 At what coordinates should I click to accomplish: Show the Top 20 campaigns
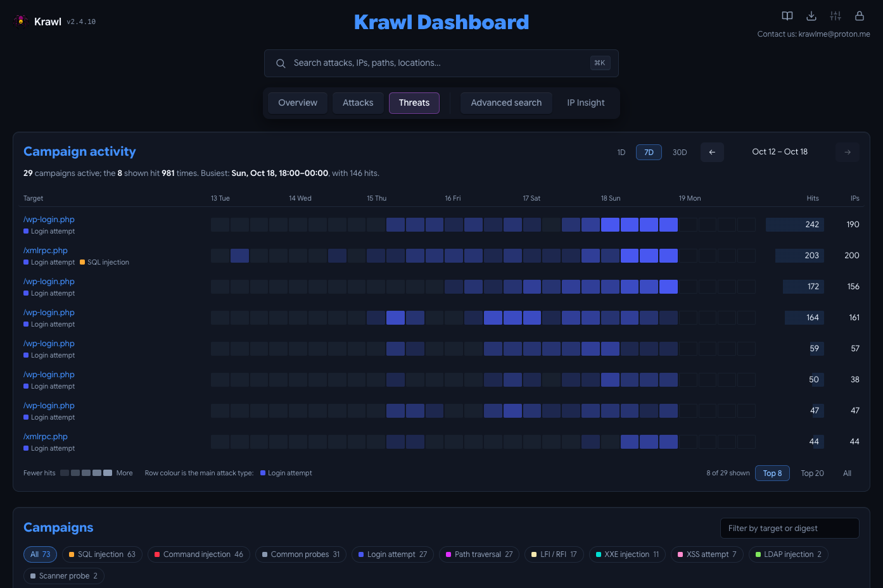point(812,473)
